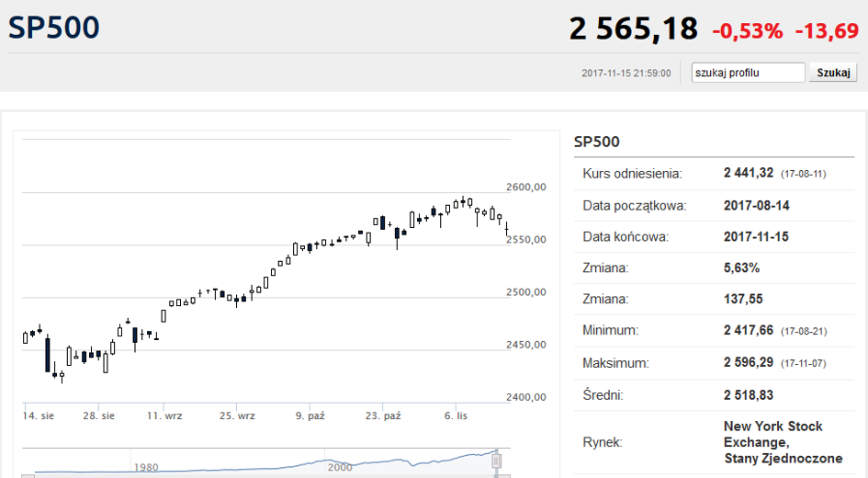Click the last candlestick on the chart
This screenshot has height=478, width=868.
506,230
